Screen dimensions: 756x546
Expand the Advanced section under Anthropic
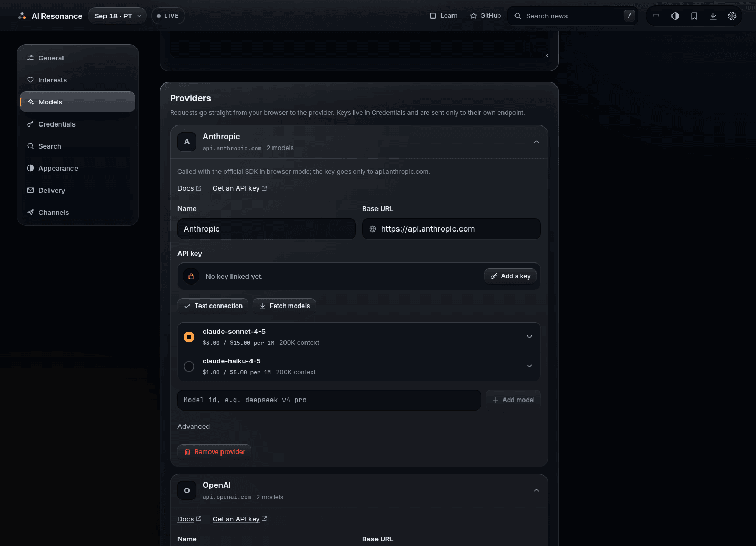pos(194,427)
